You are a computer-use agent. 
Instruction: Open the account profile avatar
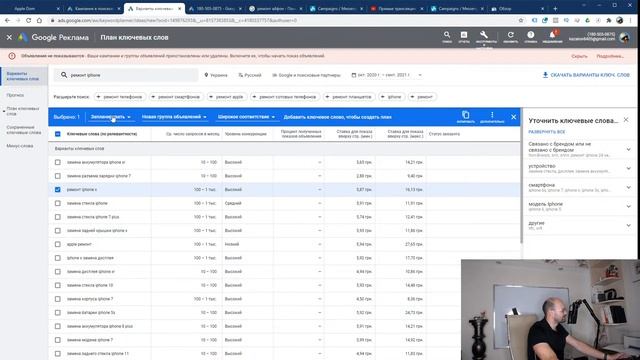pos(624,37)
